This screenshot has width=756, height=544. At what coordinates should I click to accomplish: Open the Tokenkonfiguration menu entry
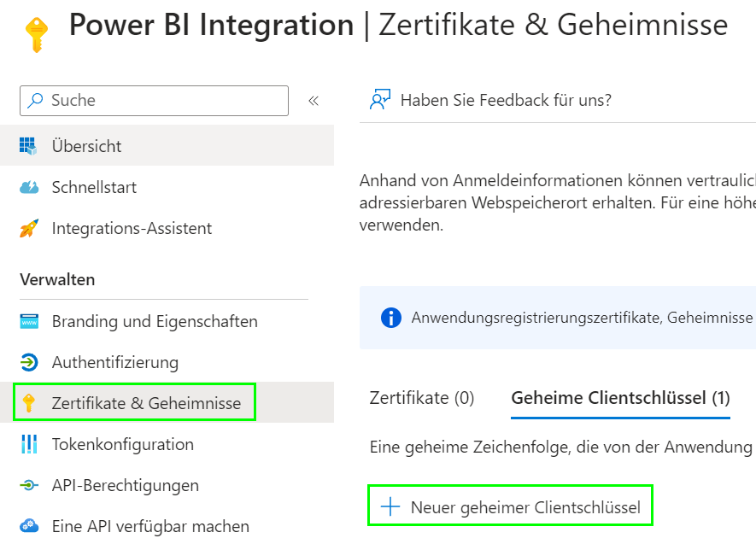coord(123,444)
